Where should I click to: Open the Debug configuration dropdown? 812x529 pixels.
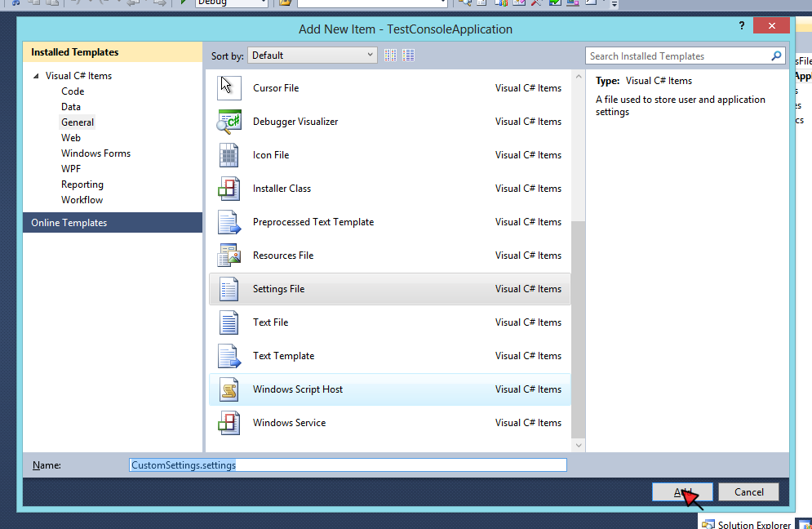coord(230,3)
